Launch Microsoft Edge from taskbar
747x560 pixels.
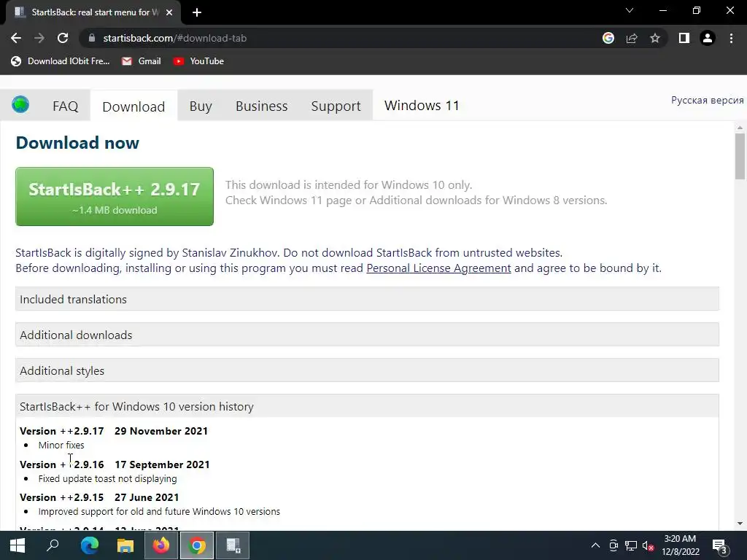coord(90,545)
